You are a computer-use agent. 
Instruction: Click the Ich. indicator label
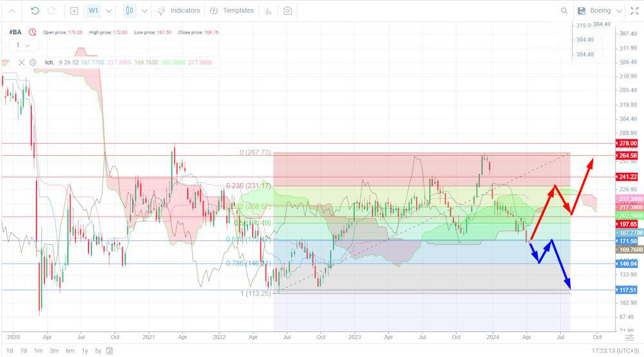point(50,63)
